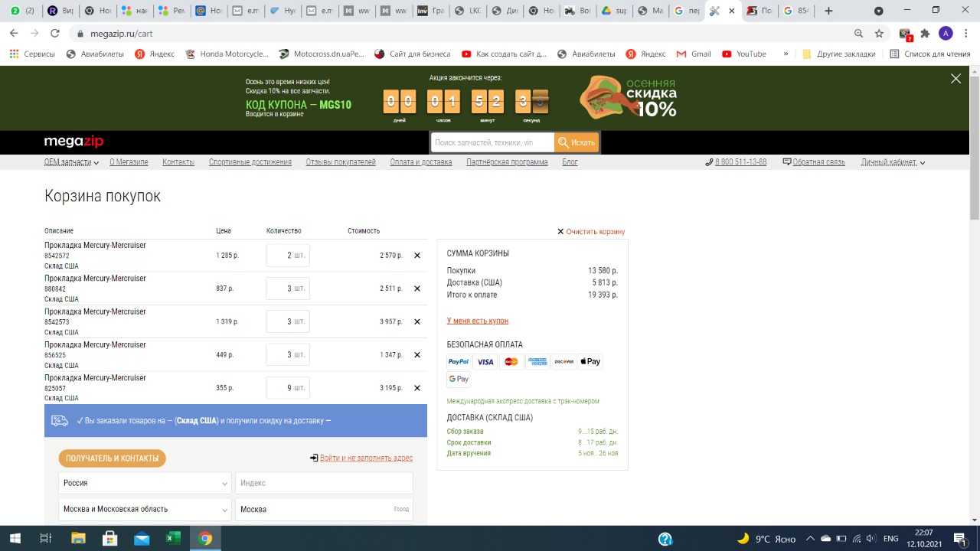This screenshot has height=551, width=980.
Task: Open Chrome extensions puzzle icon
Action: [925, 34]
